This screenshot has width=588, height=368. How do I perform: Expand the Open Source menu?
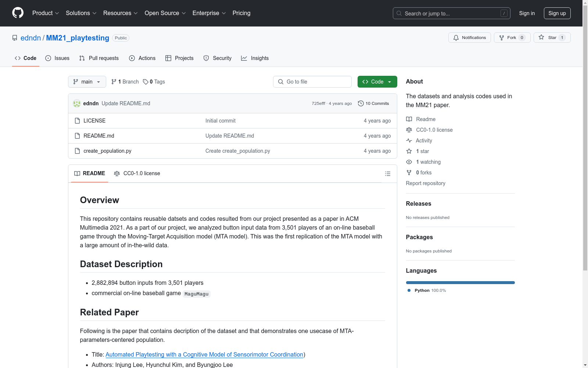click(x=165, y=13)
